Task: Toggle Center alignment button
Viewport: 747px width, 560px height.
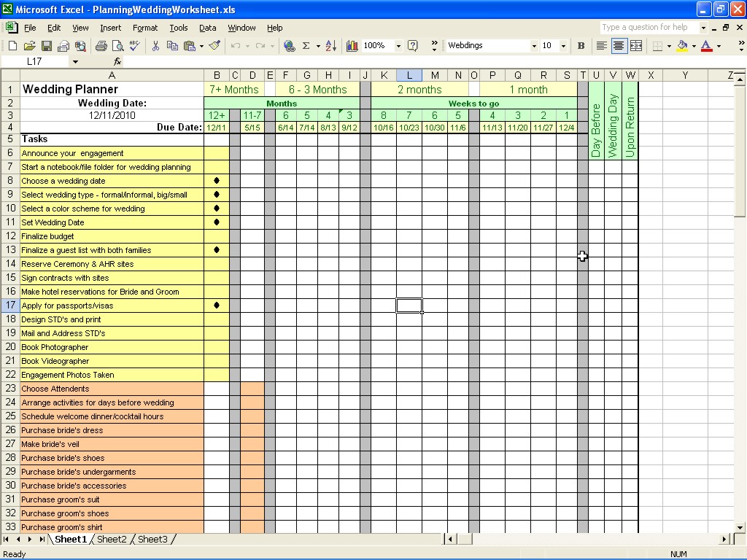Action: pos(619,46)
